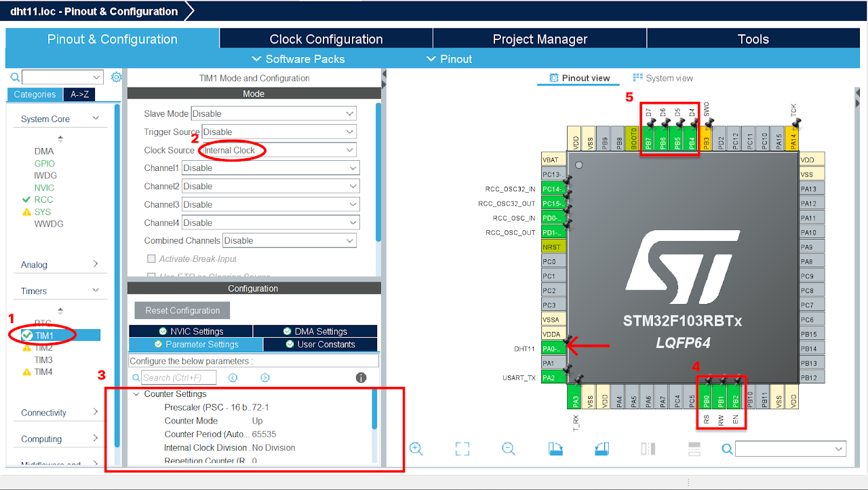868x490 pixels.
Task: Click the best fit icon under the chip view
Action: 462,449
